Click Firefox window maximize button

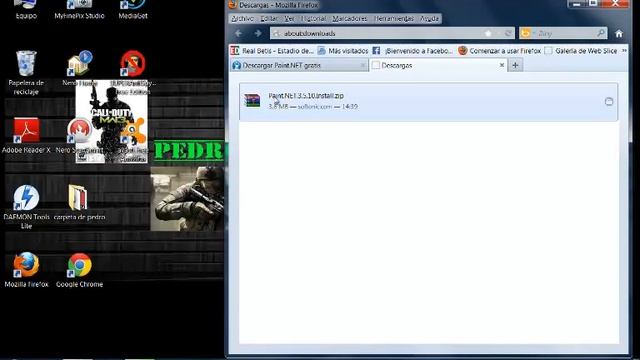click(593, 4)
